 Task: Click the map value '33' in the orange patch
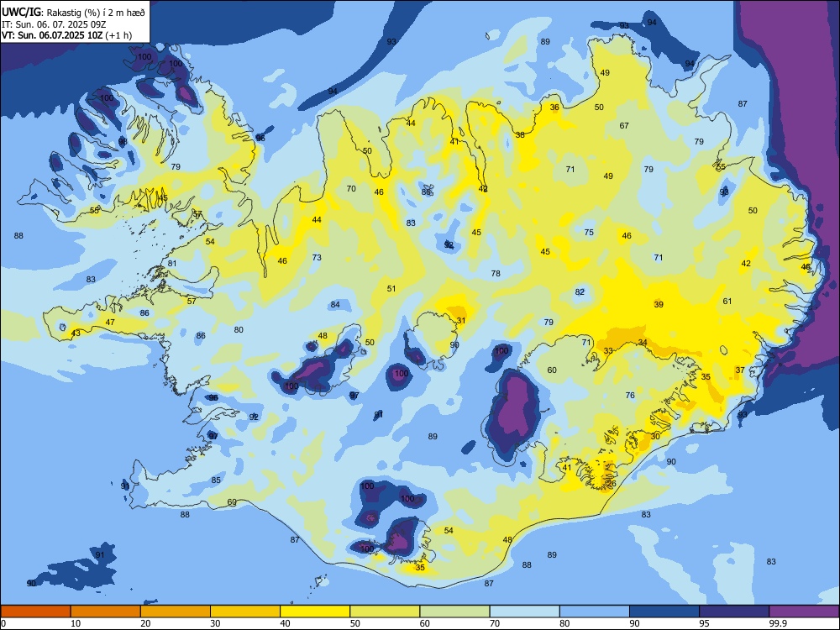(x=608, y=351)
